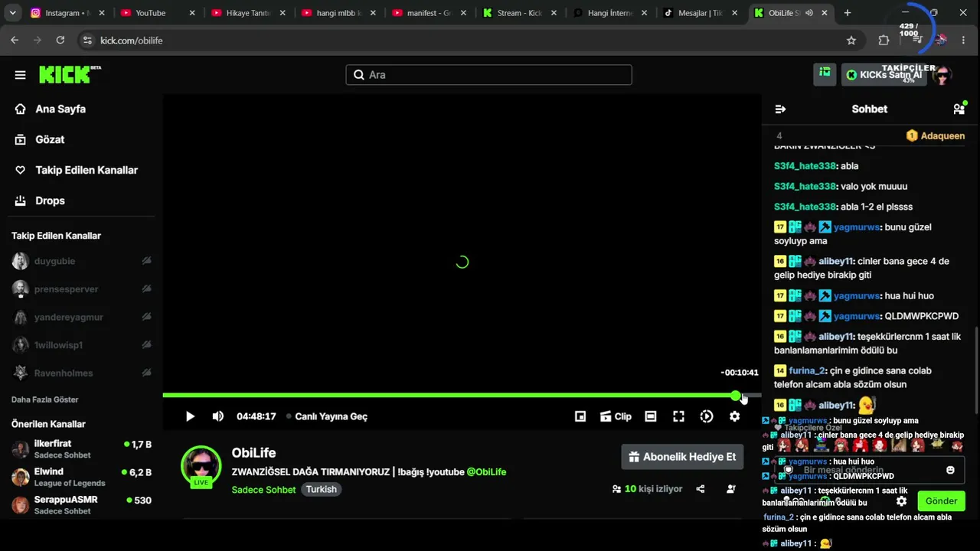Share the ObiLife stream

pyautogui.click(x=701, y=489)
